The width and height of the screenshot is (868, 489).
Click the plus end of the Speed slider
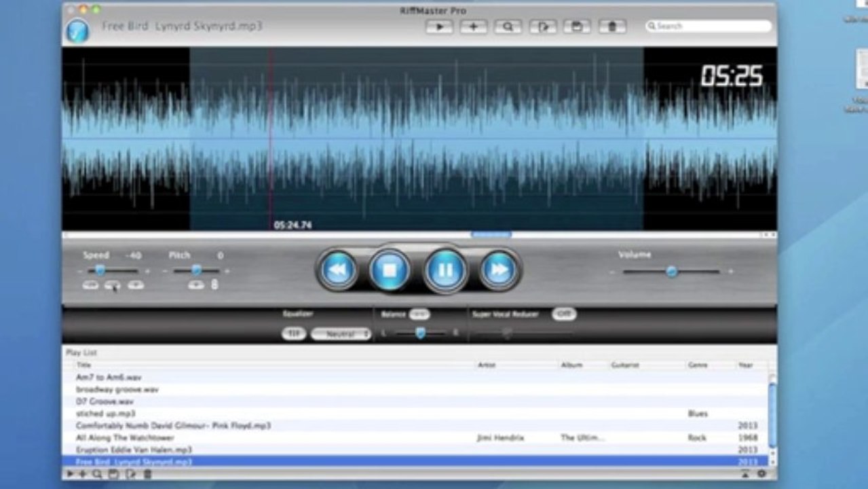click(x=147, y=271)
